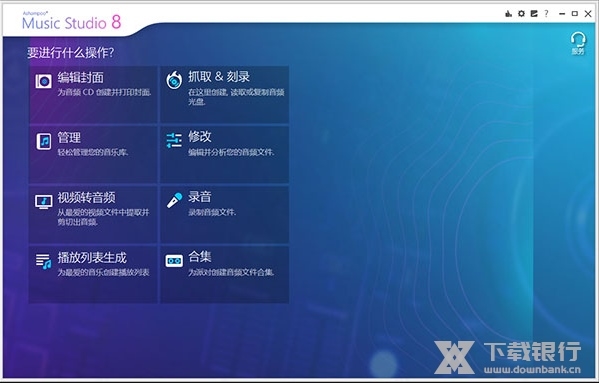Open settings via the gear icon
Viewport: 599px width, 383px height.
point(521,14)
